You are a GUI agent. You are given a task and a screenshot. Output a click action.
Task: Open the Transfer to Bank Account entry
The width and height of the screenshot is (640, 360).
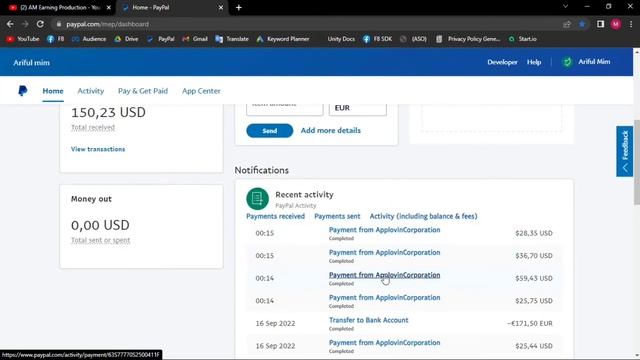[x=369, y=320]
